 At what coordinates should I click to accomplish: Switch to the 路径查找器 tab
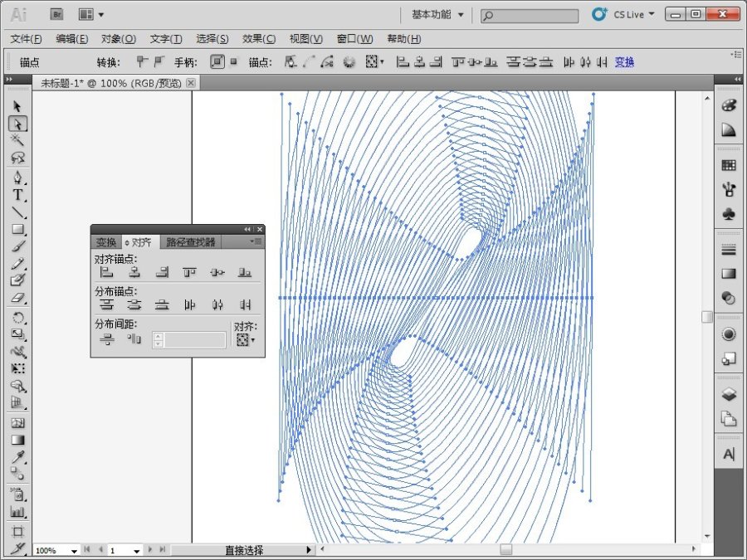[191, 242]
